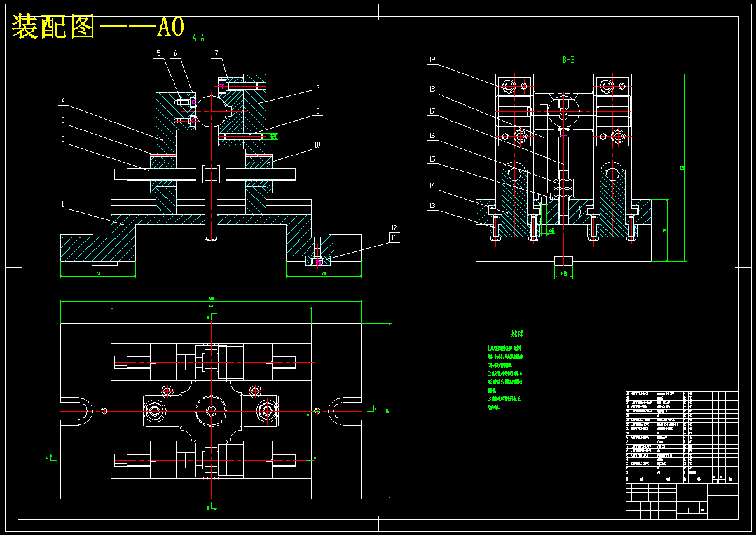Select the green A-A section view label
The image size is (756, 535).
(198, 38)
